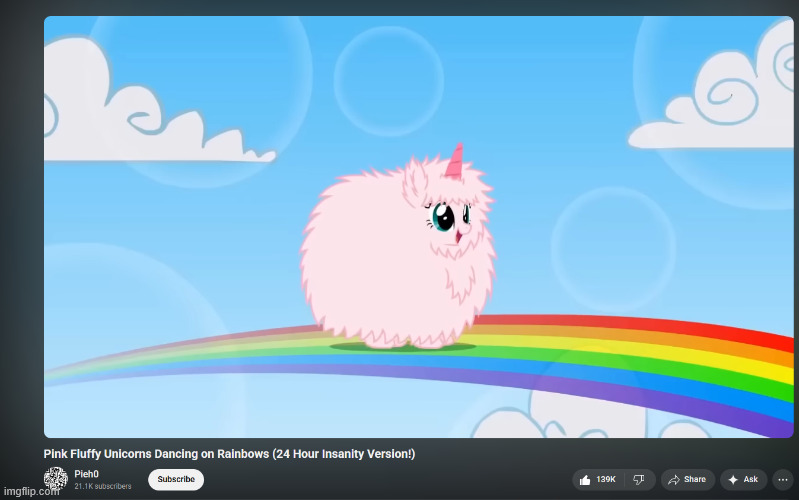Open the Ask AI button
The height and width of the screenshot is (500, 799).
pyautogui.click(x=743, y=480)
